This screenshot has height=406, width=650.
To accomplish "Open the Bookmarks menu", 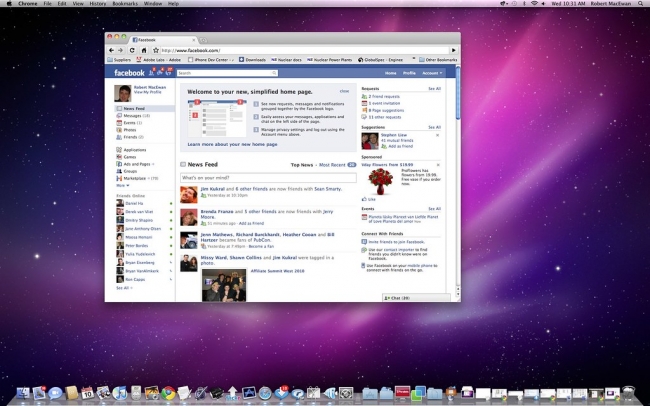I will 125,3.
